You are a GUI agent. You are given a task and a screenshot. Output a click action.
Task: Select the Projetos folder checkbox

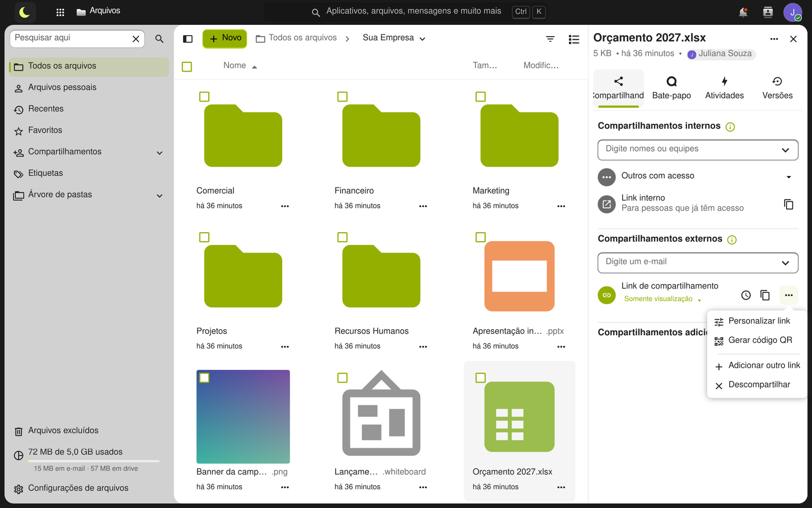(x=205, y=237)
